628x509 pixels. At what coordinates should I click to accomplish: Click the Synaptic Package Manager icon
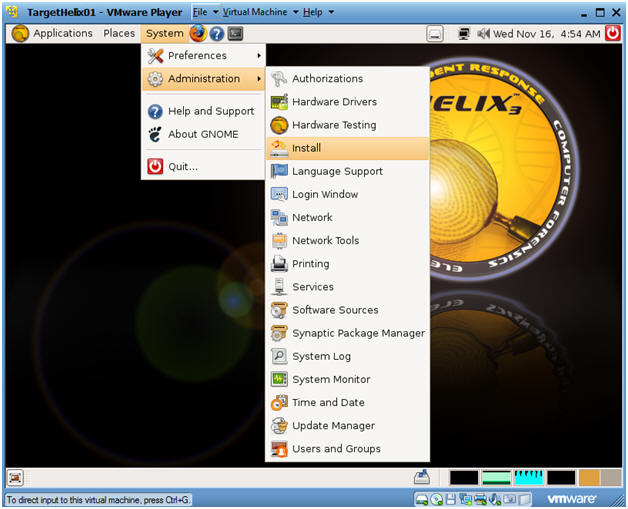coord(279,333)
